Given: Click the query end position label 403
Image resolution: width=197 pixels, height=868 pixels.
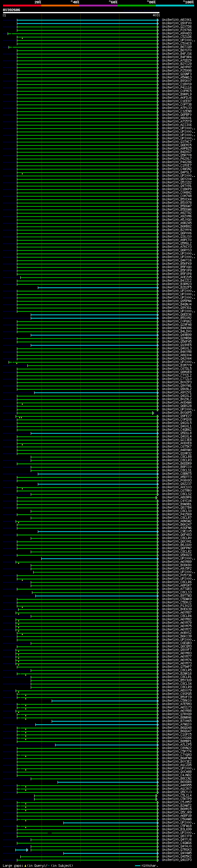Looking at the screenshot, I should coord(155,15).
